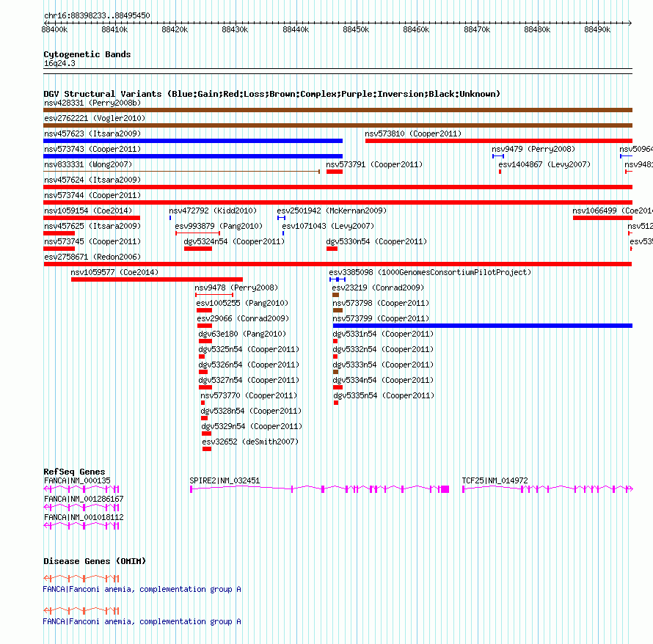Open the nsv573810 (Cooper2011) label

[x=413, y=133]
